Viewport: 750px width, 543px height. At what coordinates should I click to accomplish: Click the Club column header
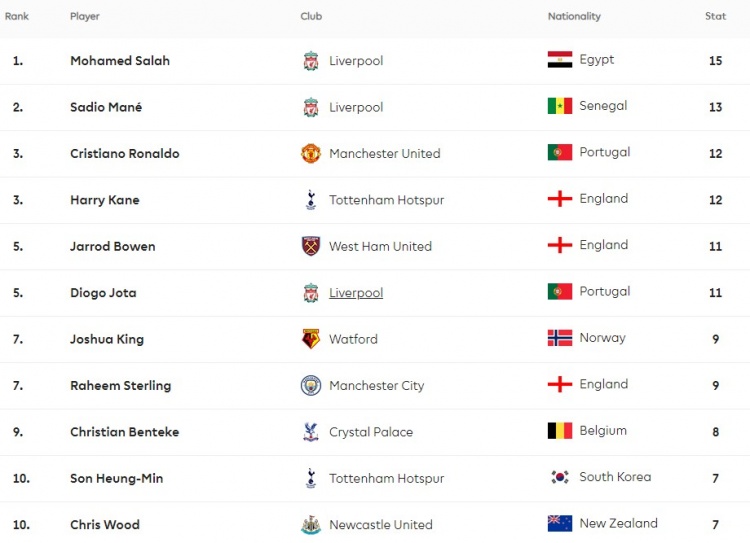pos(311,16)
